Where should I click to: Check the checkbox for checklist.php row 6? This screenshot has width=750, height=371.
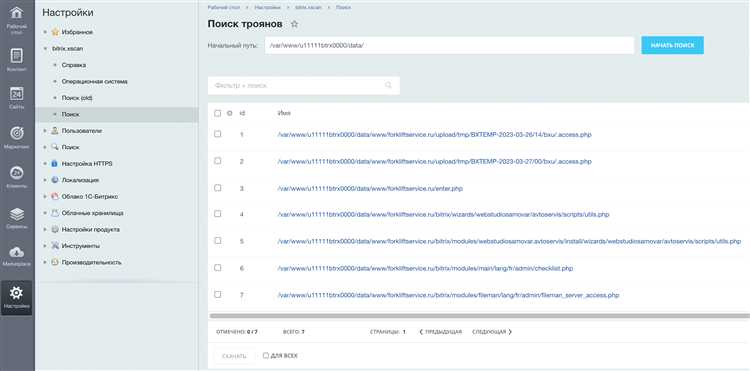[218, 268]
